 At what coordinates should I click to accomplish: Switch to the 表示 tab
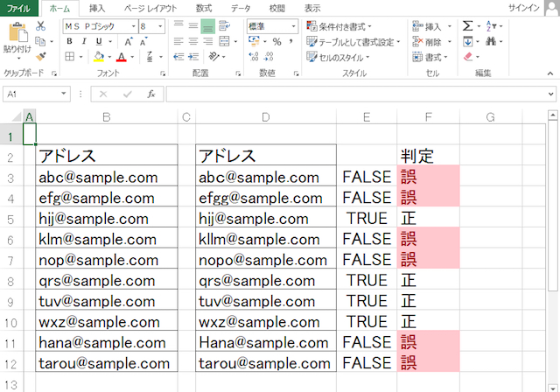[x=312, y=8]
